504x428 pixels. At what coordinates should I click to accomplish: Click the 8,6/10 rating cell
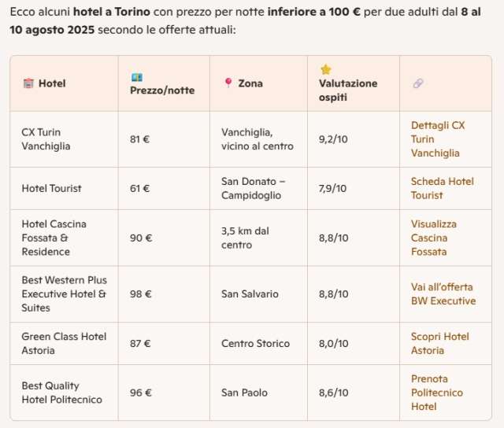click(332, 393)
